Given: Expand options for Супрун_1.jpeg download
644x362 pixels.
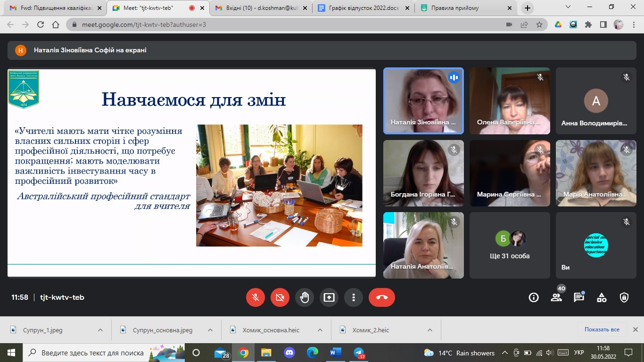Looking at the screenshot, I should (x=100, y=330).
